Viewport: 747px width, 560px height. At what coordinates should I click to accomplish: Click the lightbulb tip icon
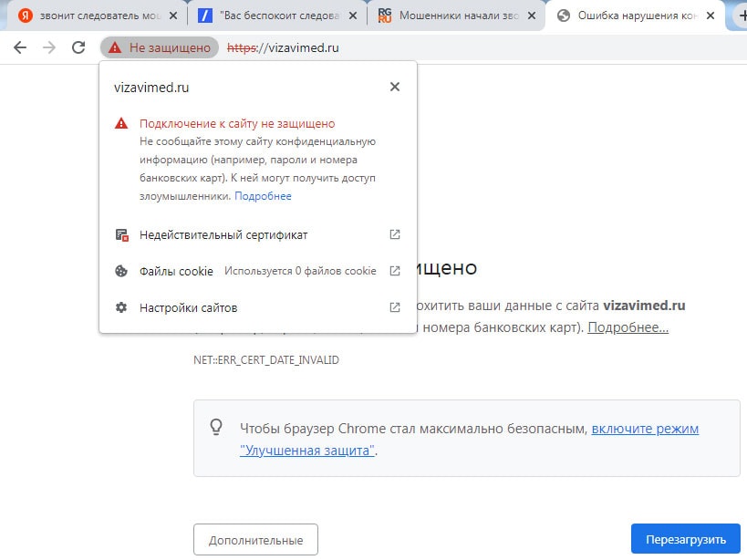(216, 427)
